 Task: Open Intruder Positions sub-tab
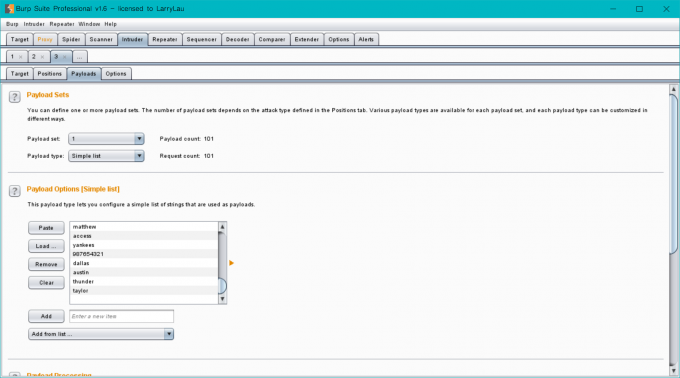49,74
